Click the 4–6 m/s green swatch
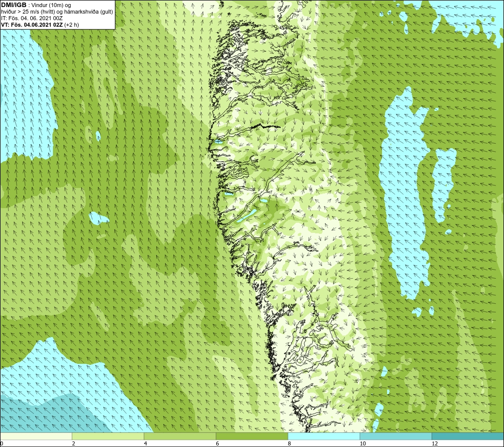 click(180, 436)
